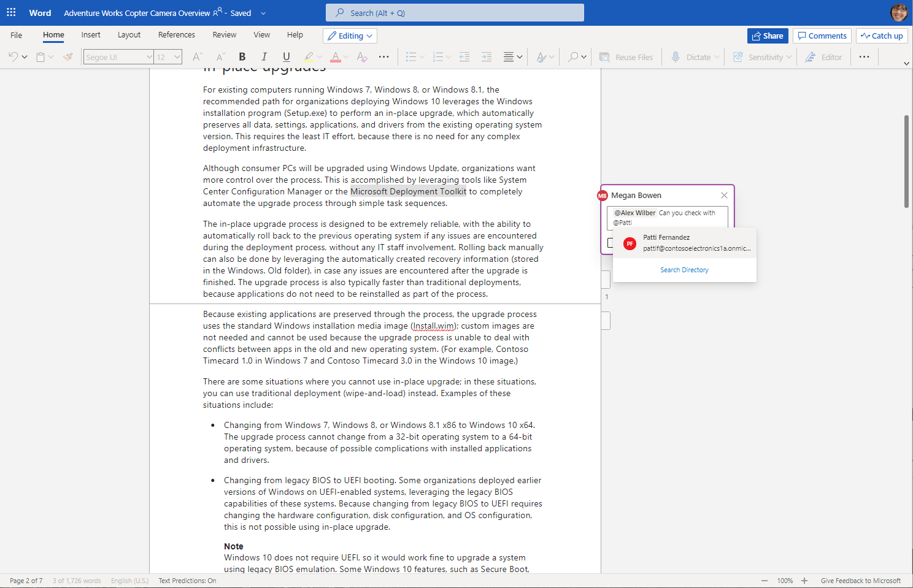Open the Editor pane
913x588 pixels.
click(x=823, y=57)
